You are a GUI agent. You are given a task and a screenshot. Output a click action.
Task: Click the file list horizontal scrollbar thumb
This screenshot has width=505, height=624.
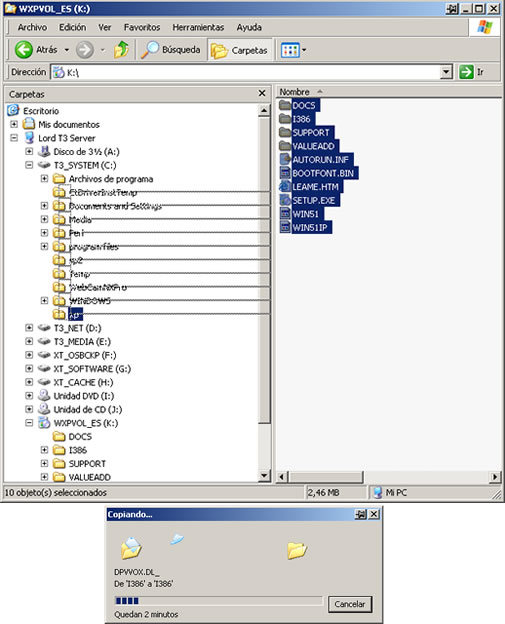(x=326, y=476)
